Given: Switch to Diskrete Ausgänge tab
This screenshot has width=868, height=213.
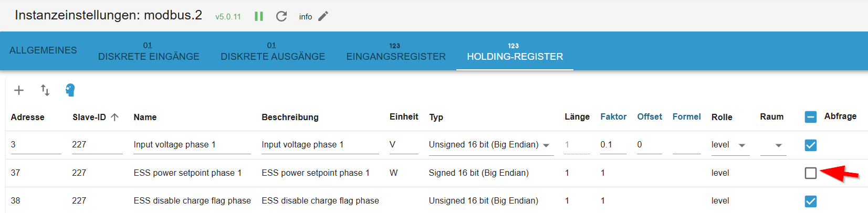Looking at the screenshot, I should tap(273, 51).
